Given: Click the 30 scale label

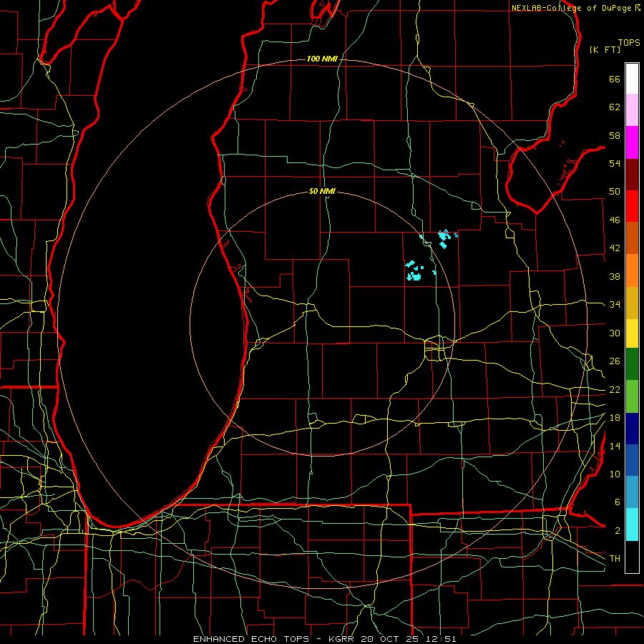Looking at the screenshot, I should tap(615, 333).
